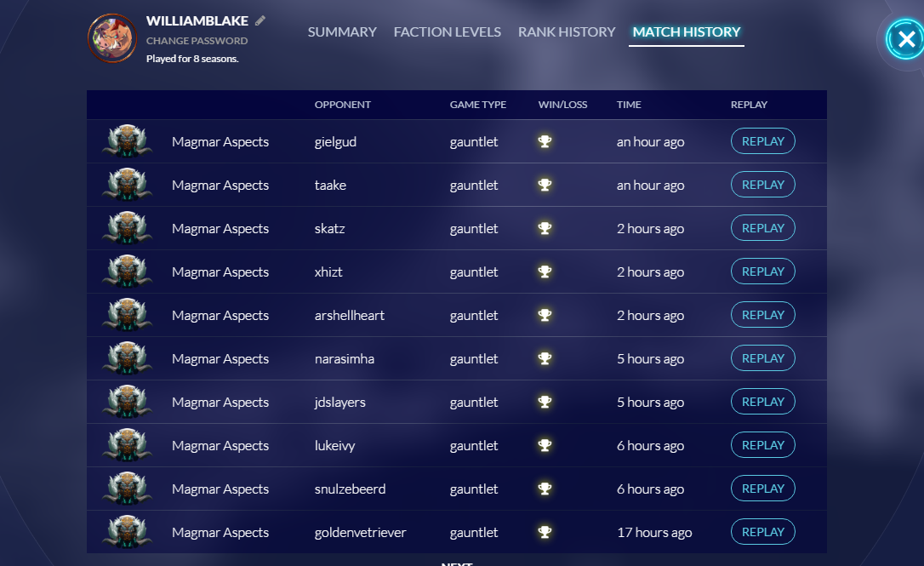
Task: Click the faction crest in taake row
Action: [x=128, y=185]
